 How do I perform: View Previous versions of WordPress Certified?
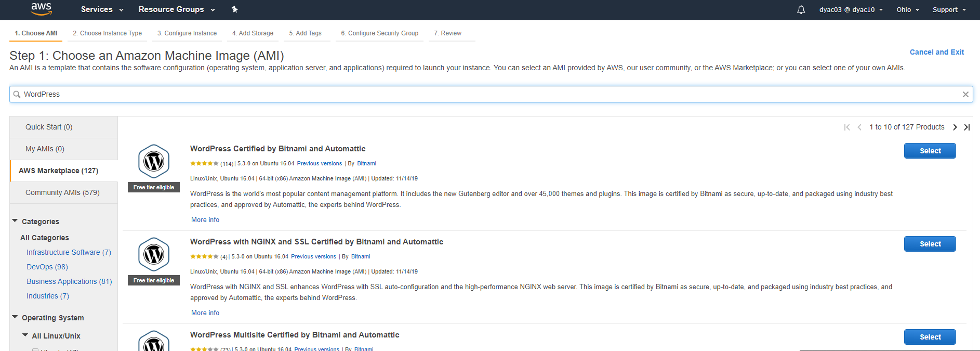pos(320,163)
